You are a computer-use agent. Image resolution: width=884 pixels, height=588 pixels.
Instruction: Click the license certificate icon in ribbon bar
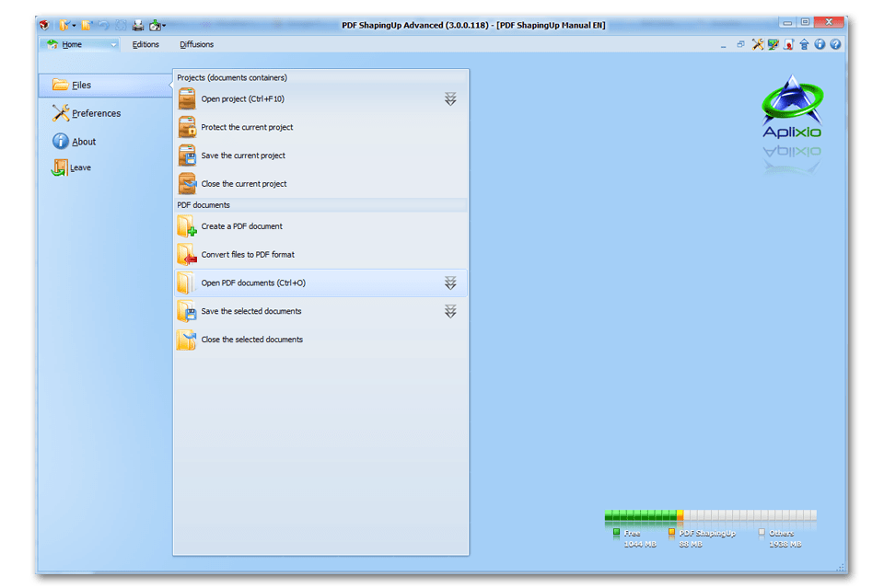(x=789, y=44)
